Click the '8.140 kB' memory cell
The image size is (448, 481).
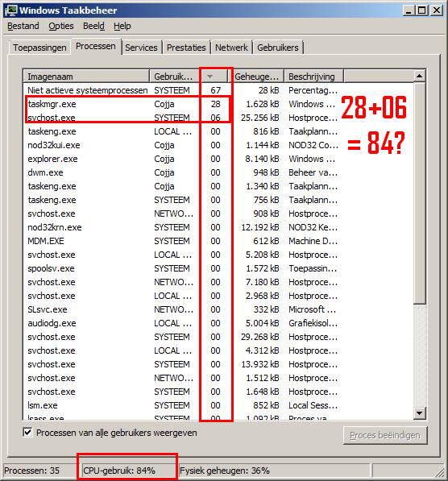tap(262, 159)
